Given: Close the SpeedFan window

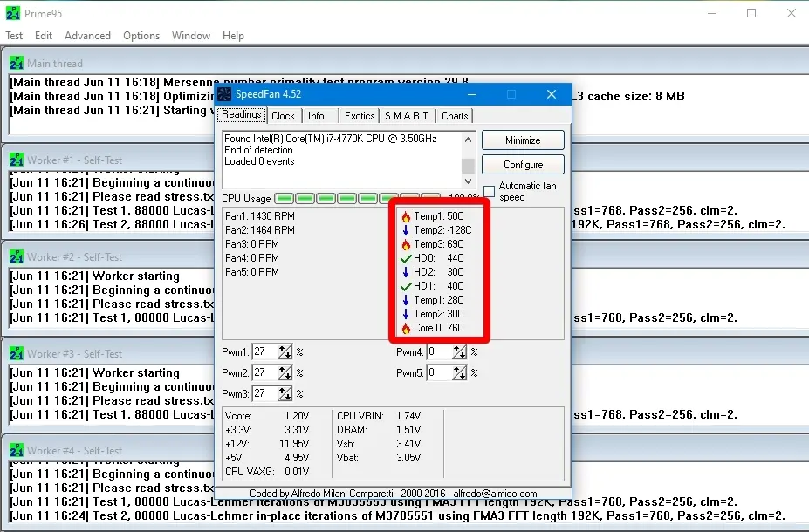Looking at the screenshot, I should coord(552,94).
